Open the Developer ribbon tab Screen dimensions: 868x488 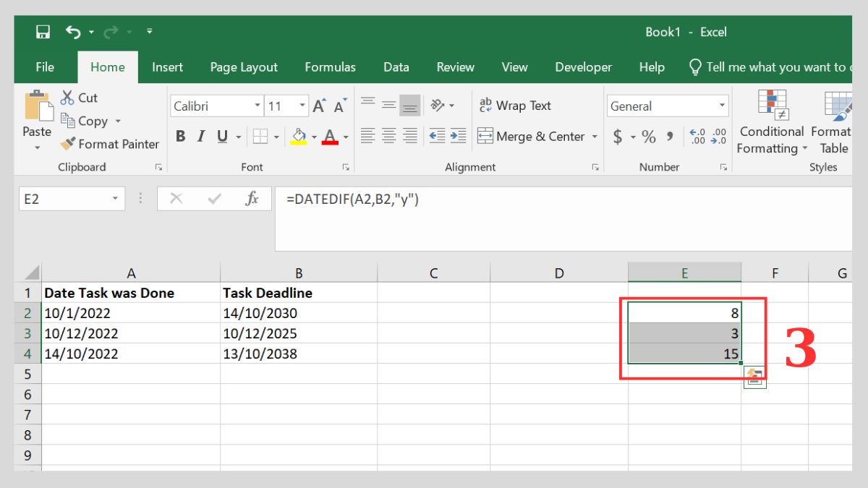[x=583, y=67]
